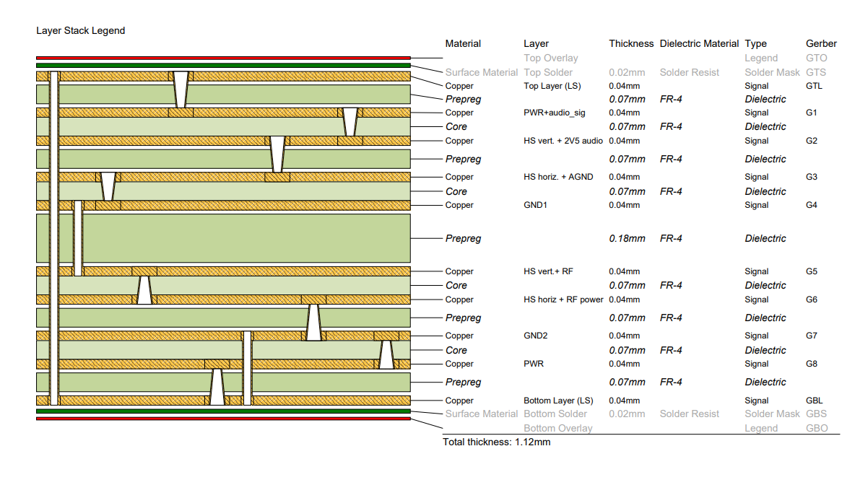Click the 'HS vert.+ RF' layer label
Screen dimensions: 868x485
[x=550, y=272]
